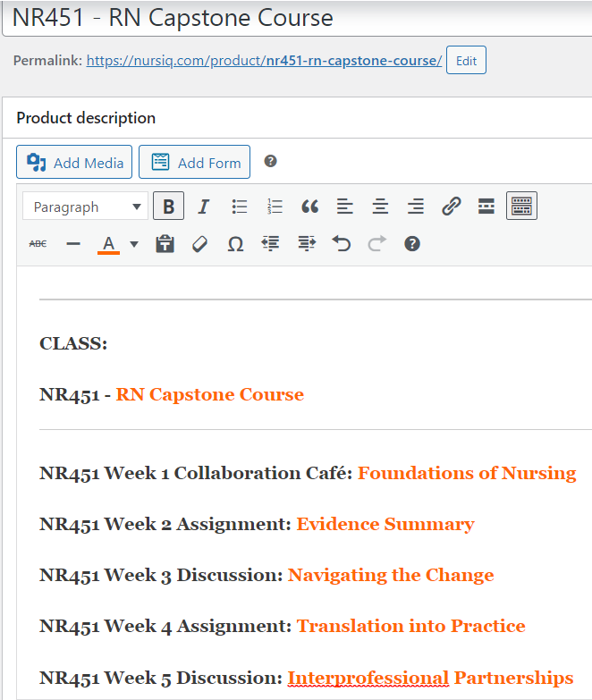
Task: Open the Paragraph format dropdown
Action: tap(85, 207)
